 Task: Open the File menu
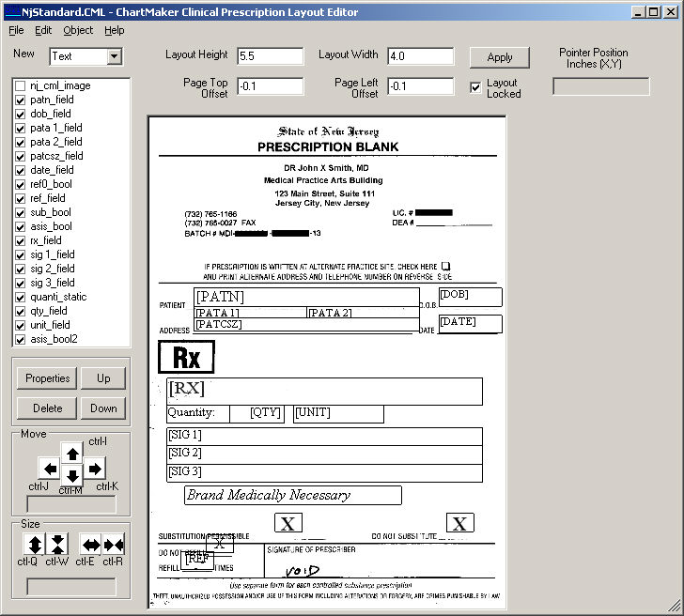[16, 30]
